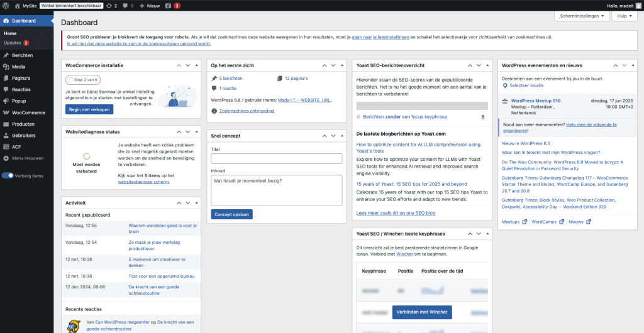Click Winkel binnenkort beschikbaar badge

click(72, 6)
